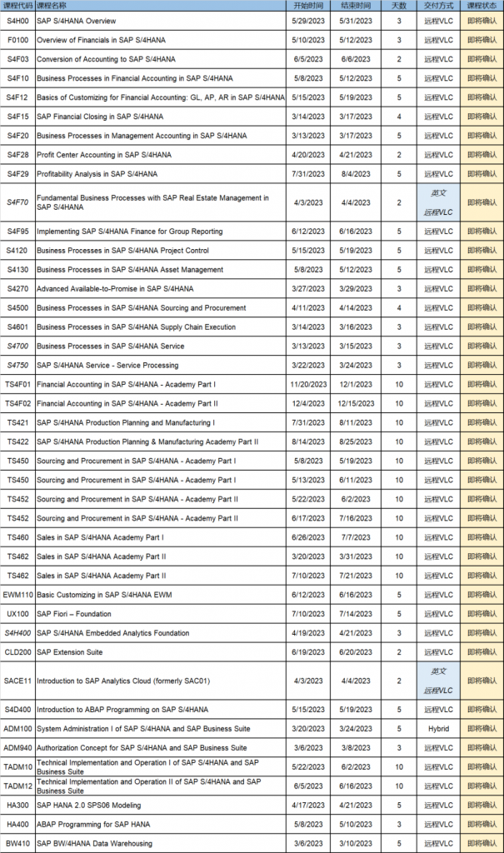Click the Hybrid delivery cell for ADM100
The image size is (504, 853).
point(438,729)
